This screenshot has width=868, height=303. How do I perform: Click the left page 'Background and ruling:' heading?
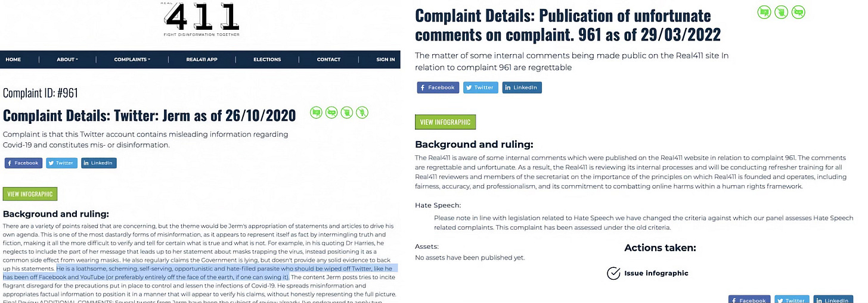[56, 214]
